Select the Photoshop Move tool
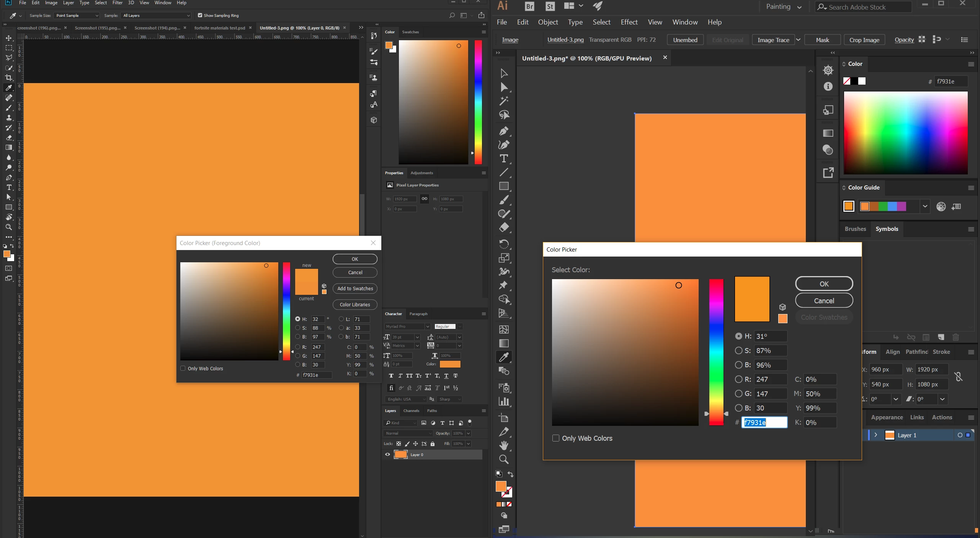This screenshot has height=538, width=980. (x=9, y=38)
